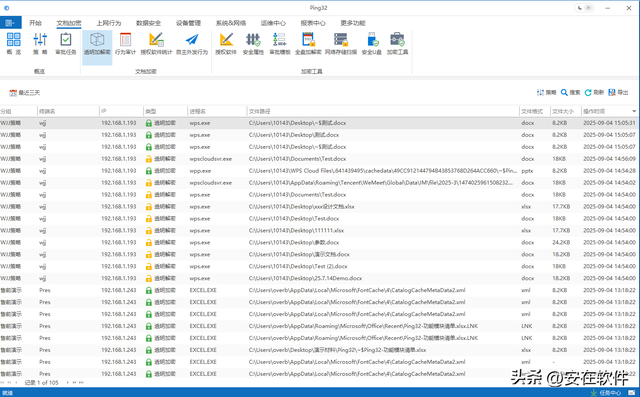Viewport: 640px width, 397px height.
Task: Open the 最近三天 date range filter
Action: (x=24, y=93)
